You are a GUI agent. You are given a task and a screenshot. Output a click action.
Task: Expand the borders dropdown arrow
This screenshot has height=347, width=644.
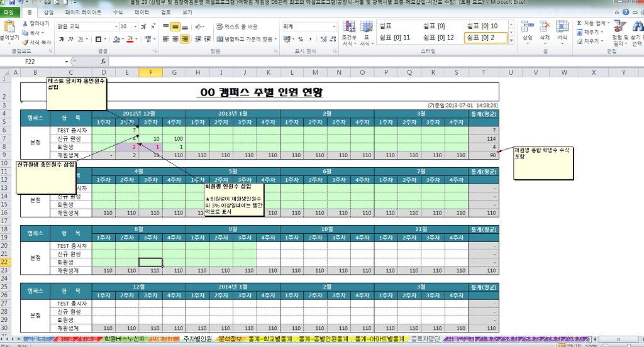[105, 40]
